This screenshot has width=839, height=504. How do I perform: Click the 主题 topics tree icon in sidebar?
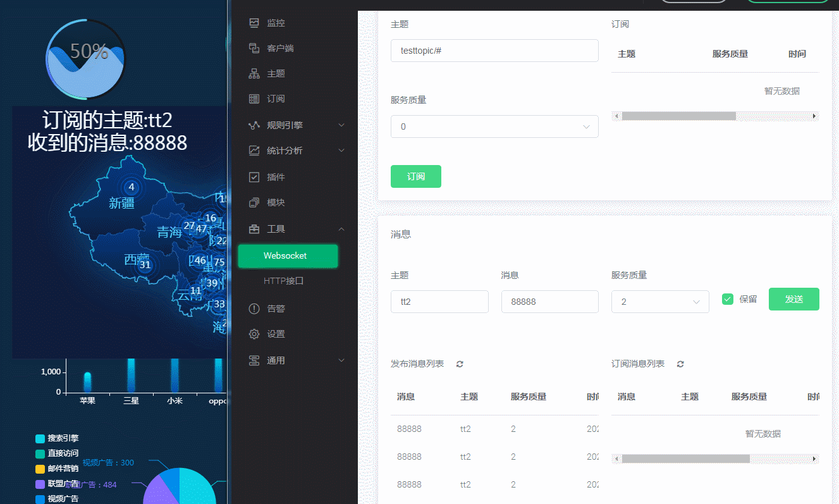(x=254, y=73)
